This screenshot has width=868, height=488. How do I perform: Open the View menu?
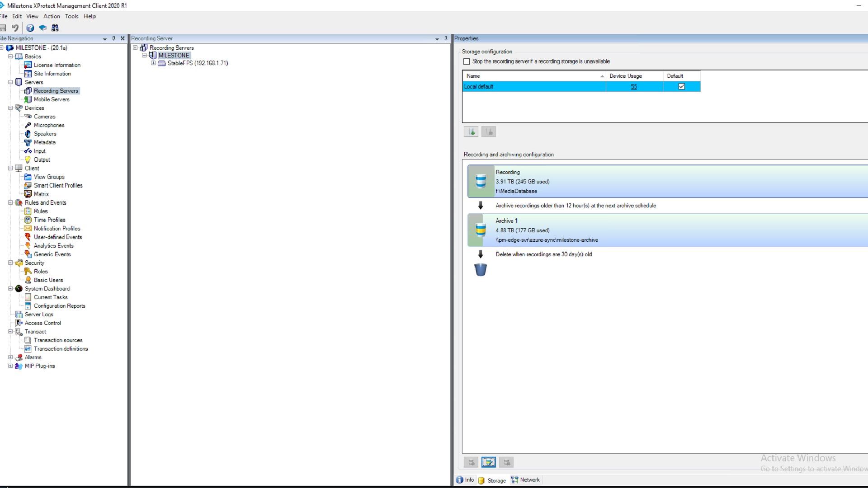point(32,16)
